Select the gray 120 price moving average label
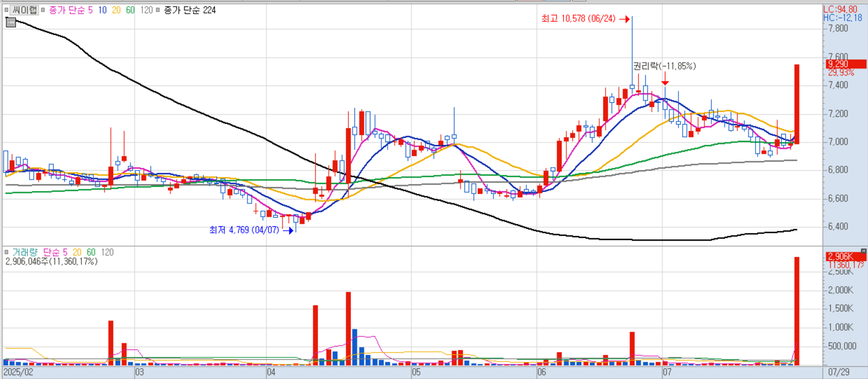The image size is (868, 379). 147,10
